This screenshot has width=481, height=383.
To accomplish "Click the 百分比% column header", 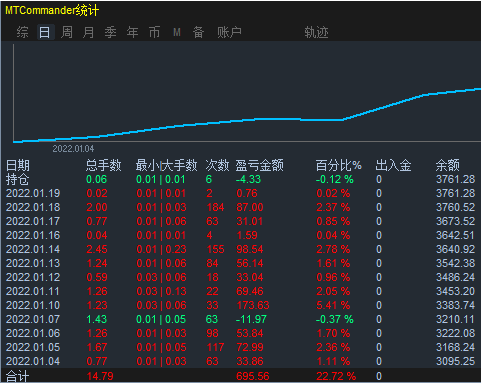I will point(339,165).
